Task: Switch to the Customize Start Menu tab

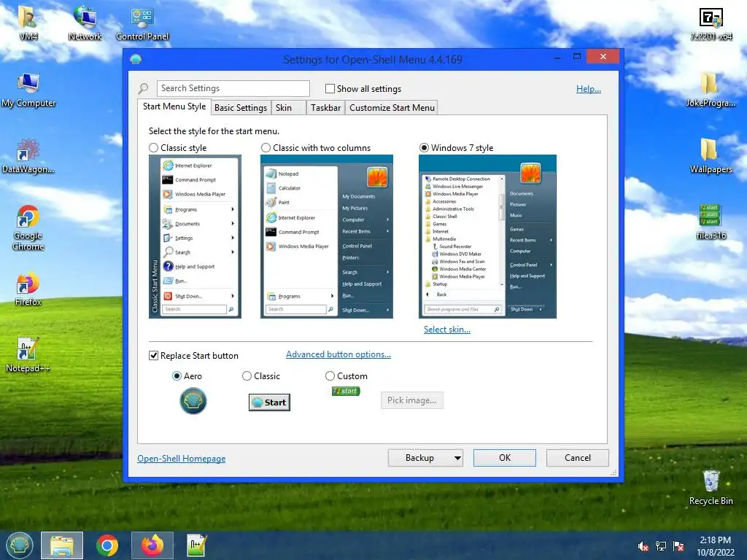Action: pos(392,108)
